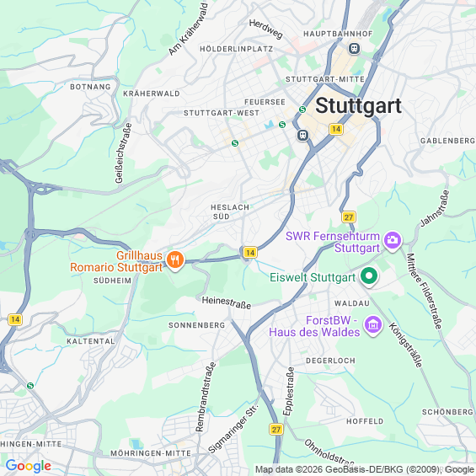
Task: Click the Grillhaus Romario restaurant pin
Action: [x=175, y=260]
